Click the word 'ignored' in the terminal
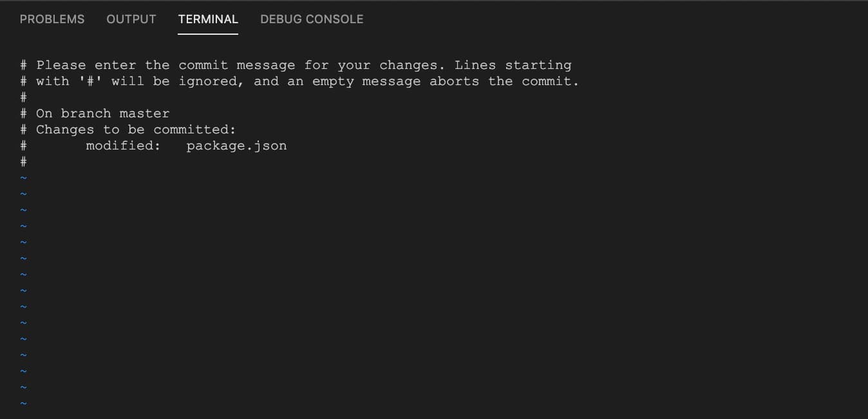This screenshot has width=868, height=419. tap(211, 81)
